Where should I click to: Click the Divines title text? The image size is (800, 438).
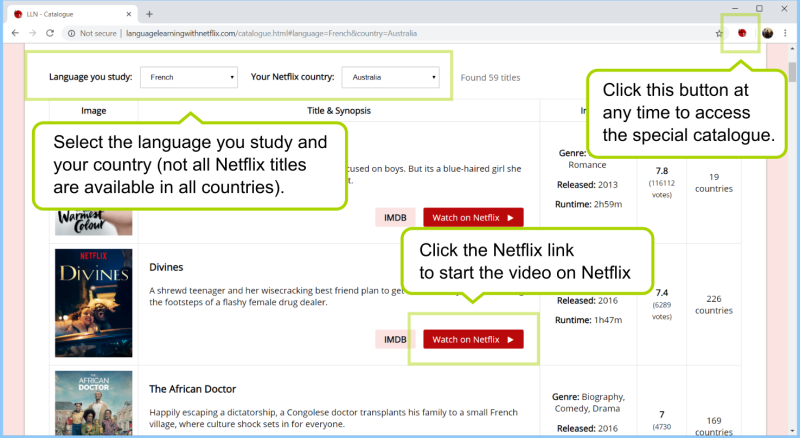(x=166, y=267)
